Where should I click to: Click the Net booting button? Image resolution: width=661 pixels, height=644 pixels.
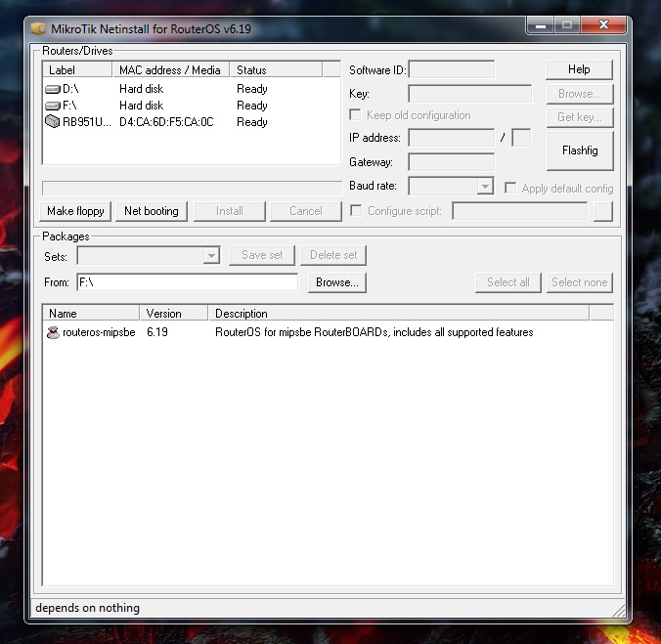152,211
